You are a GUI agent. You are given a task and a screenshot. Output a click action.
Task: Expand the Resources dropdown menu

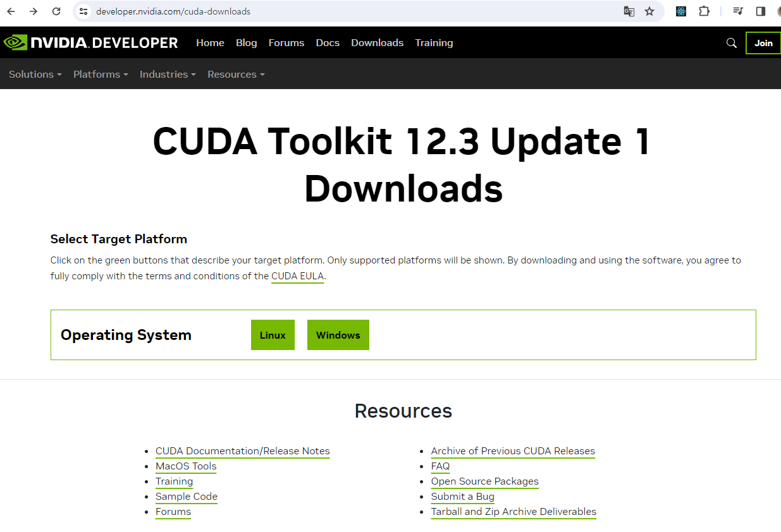236,74
